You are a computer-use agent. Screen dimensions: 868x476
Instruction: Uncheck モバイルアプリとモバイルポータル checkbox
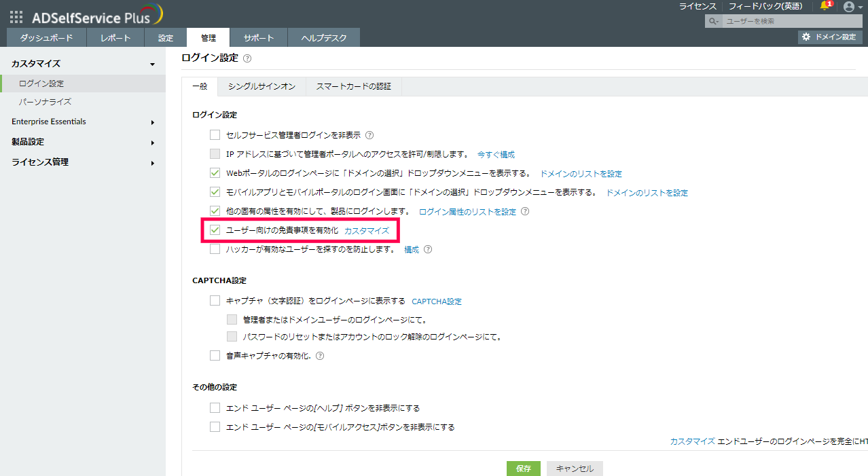pos(215,192)
